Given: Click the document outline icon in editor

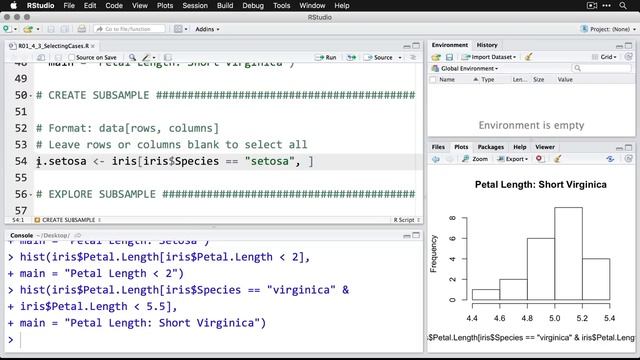Looking at the screenshot, I should (x=413, y=58).
